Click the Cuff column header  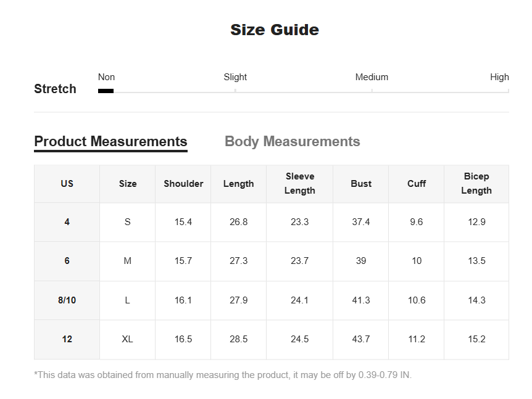point(417,184)
